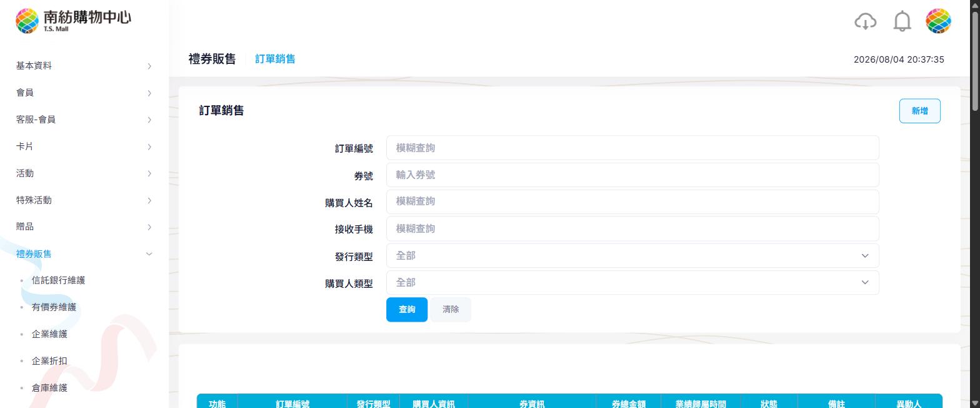Screen dimensions: 980x408
Task: Expand the 卡片 menu
Action: (84, 146)
